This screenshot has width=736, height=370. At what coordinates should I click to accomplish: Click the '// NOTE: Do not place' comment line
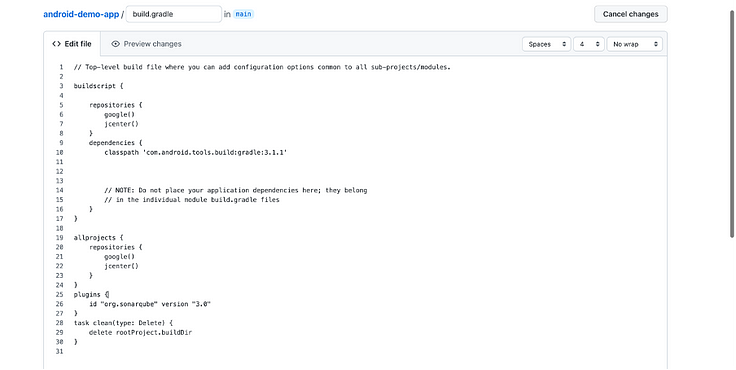tap(236, 190)
